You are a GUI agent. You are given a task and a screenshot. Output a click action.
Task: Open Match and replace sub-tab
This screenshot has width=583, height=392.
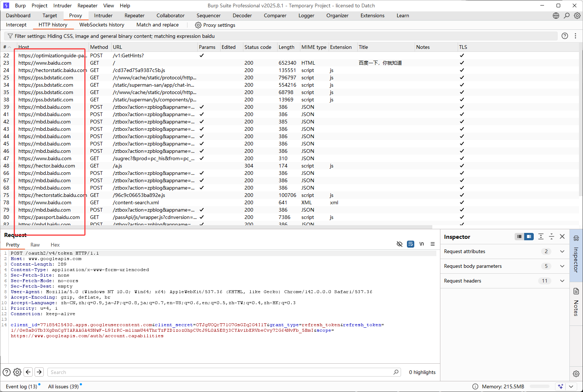click(157, 25)
